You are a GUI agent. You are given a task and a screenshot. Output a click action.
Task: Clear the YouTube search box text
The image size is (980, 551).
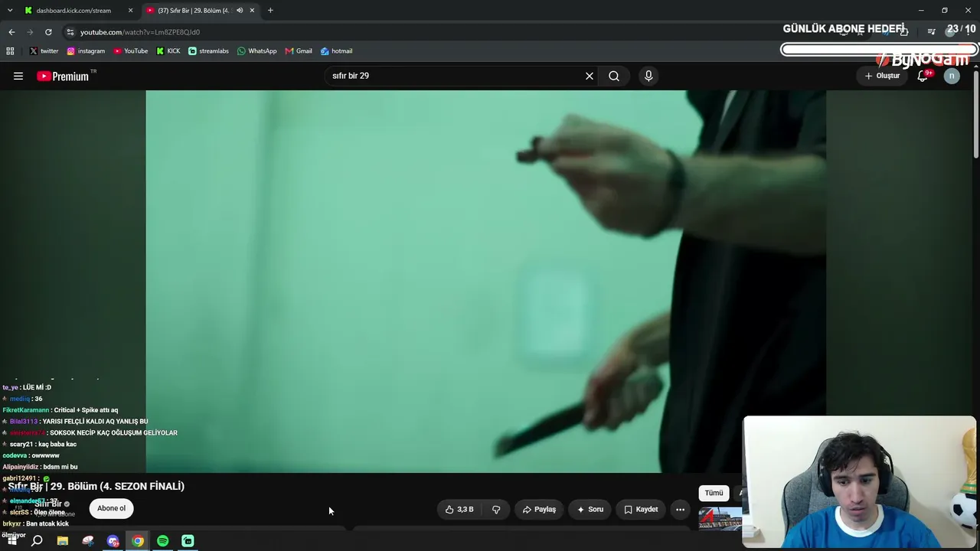click(x=590, y=76)
